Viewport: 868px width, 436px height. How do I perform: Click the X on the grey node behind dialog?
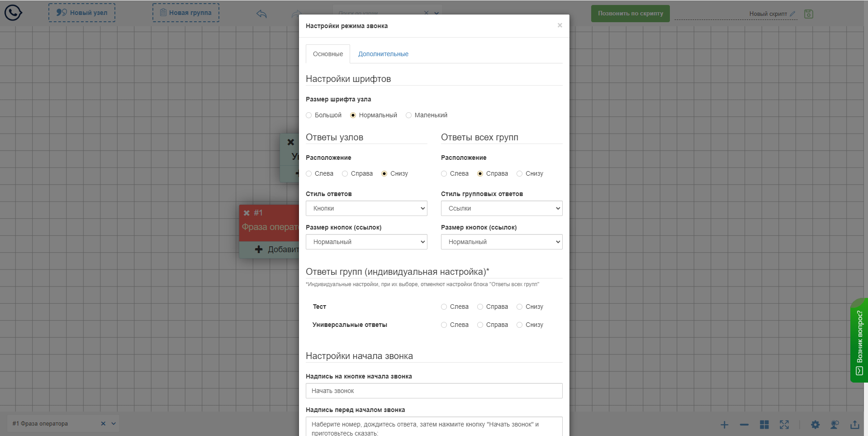tap(291, 142)
